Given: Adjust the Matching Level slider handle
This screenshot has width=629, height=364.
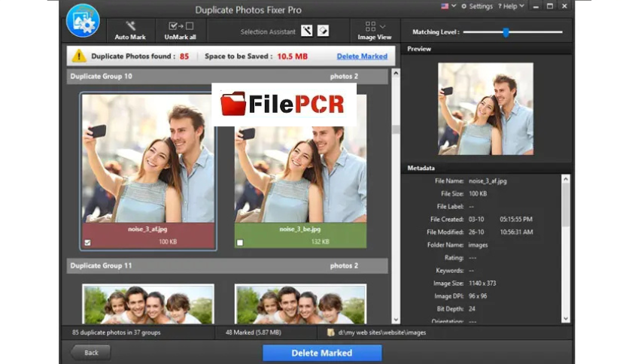Looking at the screenshot, I should (x=506, y=32).
